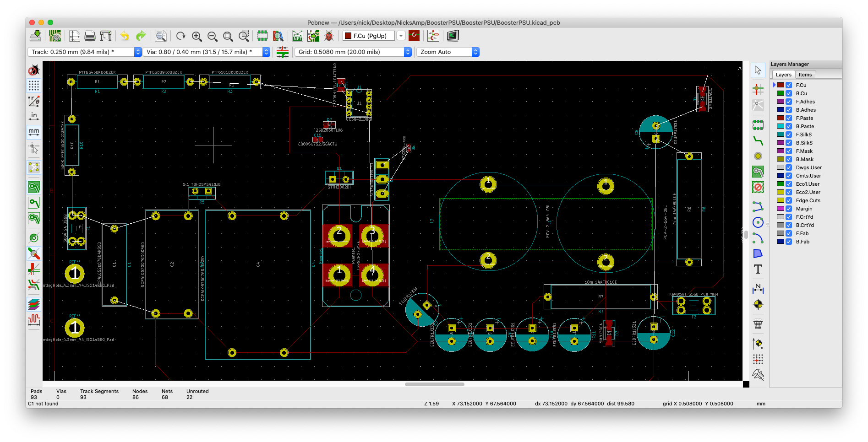
Task: Zoom out of the board
Action: (212, 36)
